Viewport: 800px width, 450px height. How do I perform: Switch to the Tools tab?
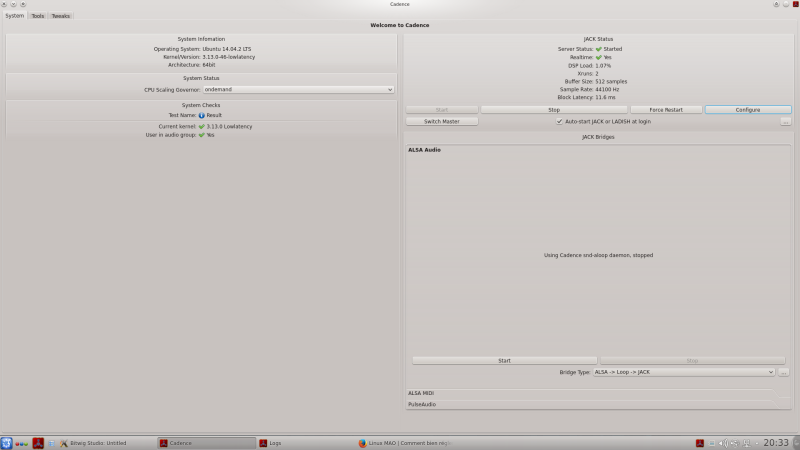38,16
